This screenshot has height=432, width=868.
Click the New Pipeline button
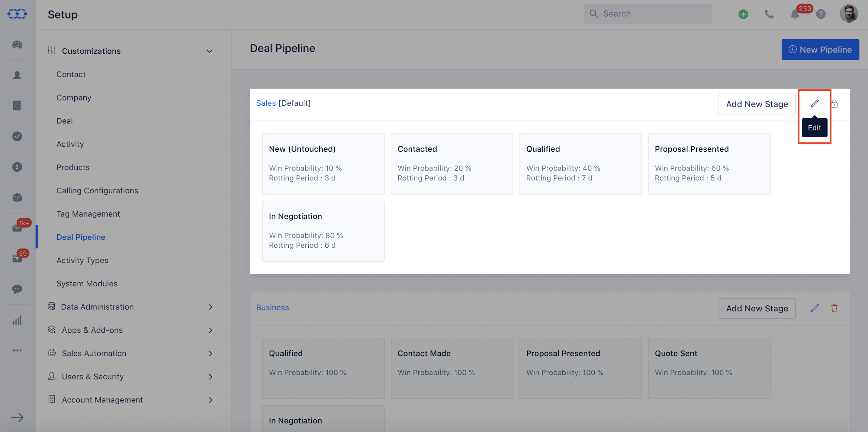click(x=820, y=49)
